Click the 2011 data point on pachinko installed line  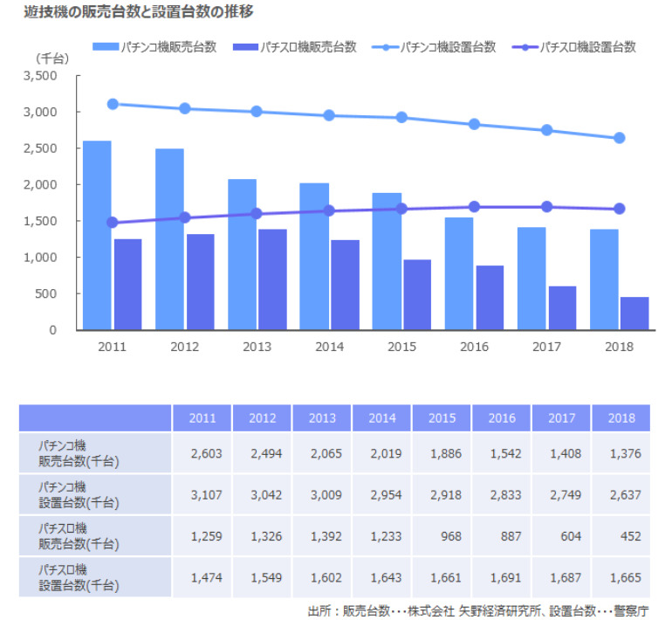tap(112, 104)
